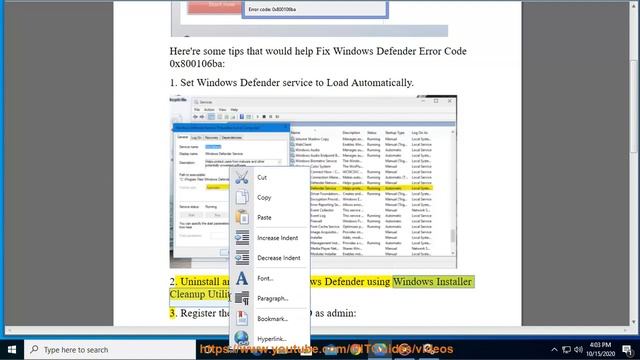Click the highlighted word 'Uninstall' in step 2
Image resolution: width=640 pixels, height=360 pixels.
click(x=200, y=282)
